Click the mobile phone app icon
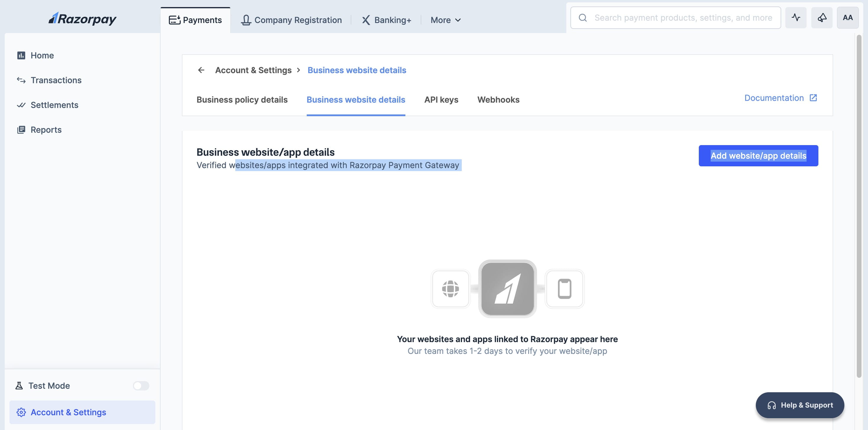This screenshot has width=868, height=430. pyautogui.click(x=564, y=288)
